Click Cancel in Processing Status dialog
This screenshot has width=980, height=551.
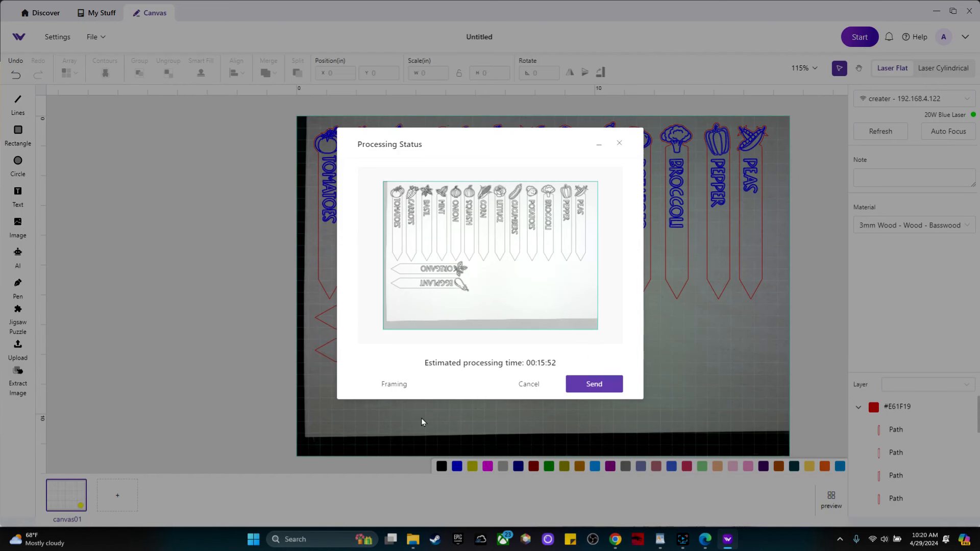pos(529,384)
